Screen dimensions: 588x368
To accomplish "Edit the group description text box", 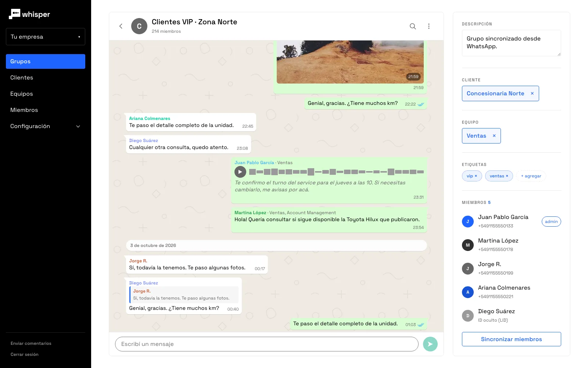I will point(512,43).
